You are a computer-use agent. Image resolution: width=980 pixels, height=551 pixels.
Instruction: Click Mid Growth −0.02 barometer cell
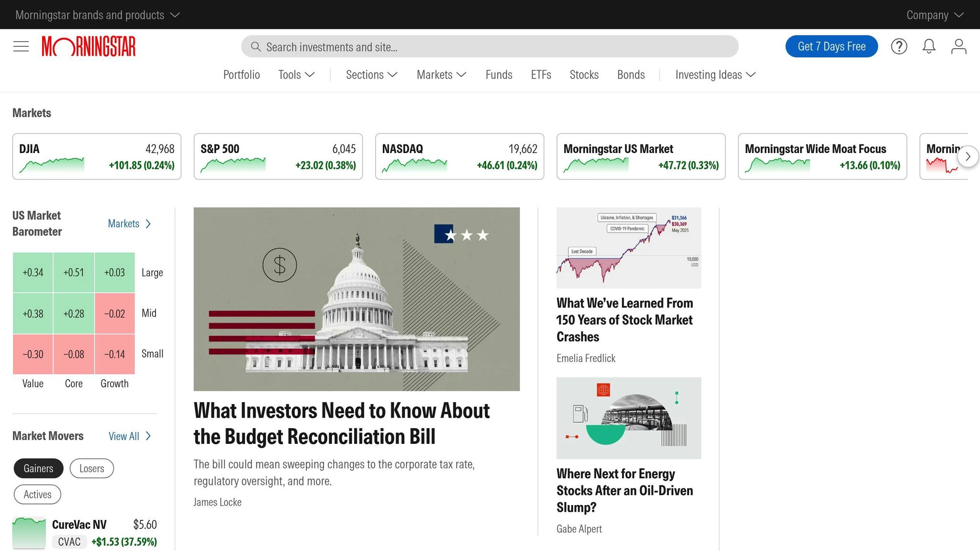click(115, 313)
